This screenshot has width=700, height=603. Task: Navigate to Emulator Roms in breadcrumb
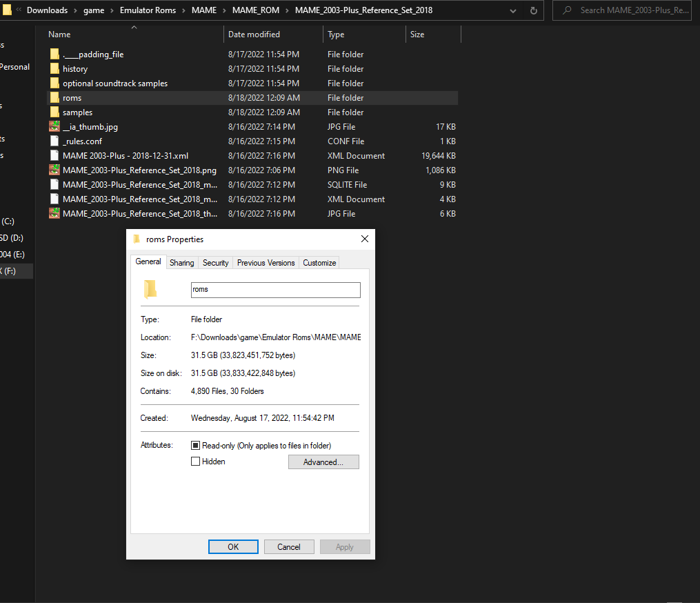(148, 10)
